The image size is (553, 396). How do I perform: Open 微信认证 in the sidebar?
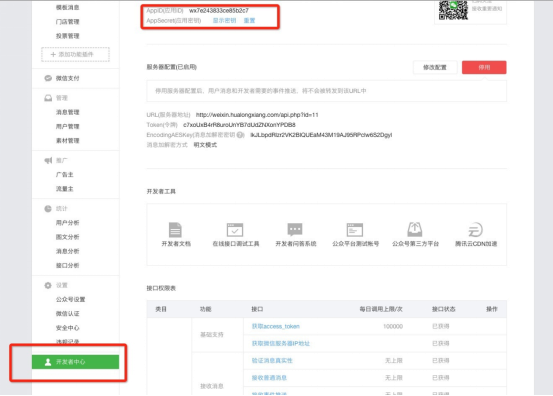click(68, 314)
